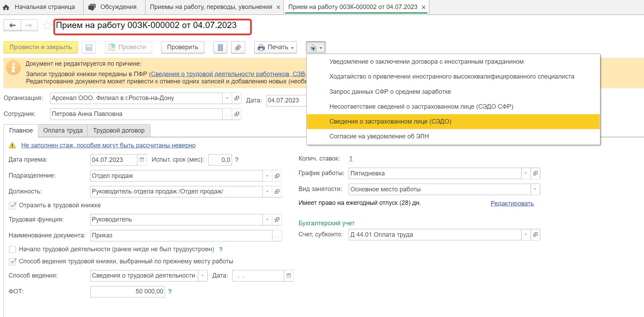This screenshot has height=317, width=644.
Task: Select Запрос данных СФР о среднем заработке
Action: coord(453,92)
